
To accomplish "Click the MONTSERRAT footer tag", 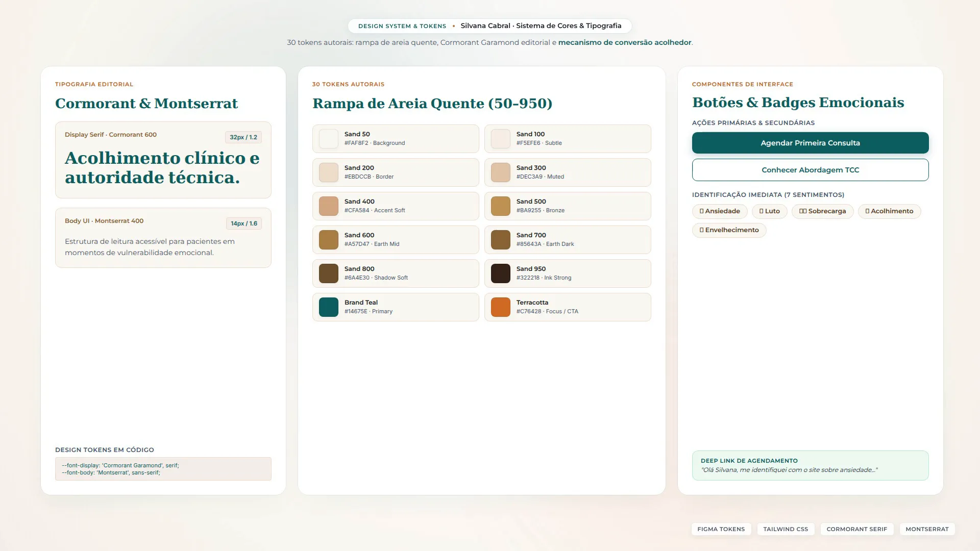I will (x=927, y=529).
